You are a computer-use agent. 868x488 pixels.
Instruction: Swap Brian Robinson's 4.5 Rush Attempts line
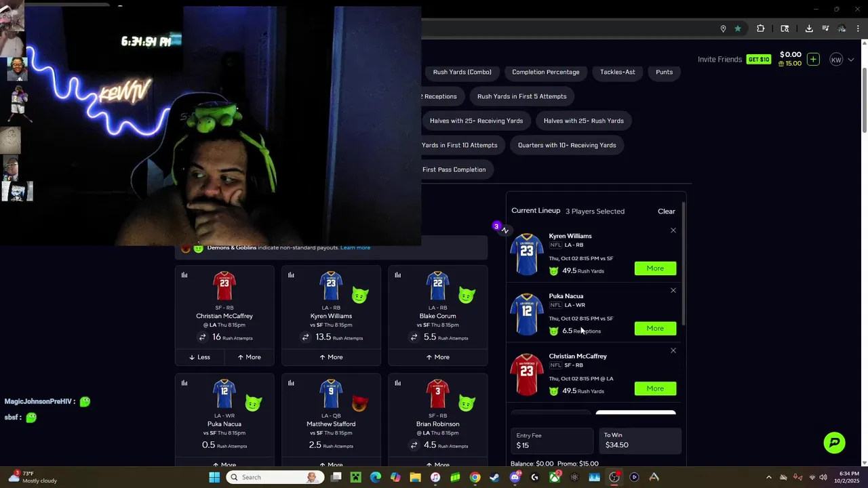coord(414,445)
